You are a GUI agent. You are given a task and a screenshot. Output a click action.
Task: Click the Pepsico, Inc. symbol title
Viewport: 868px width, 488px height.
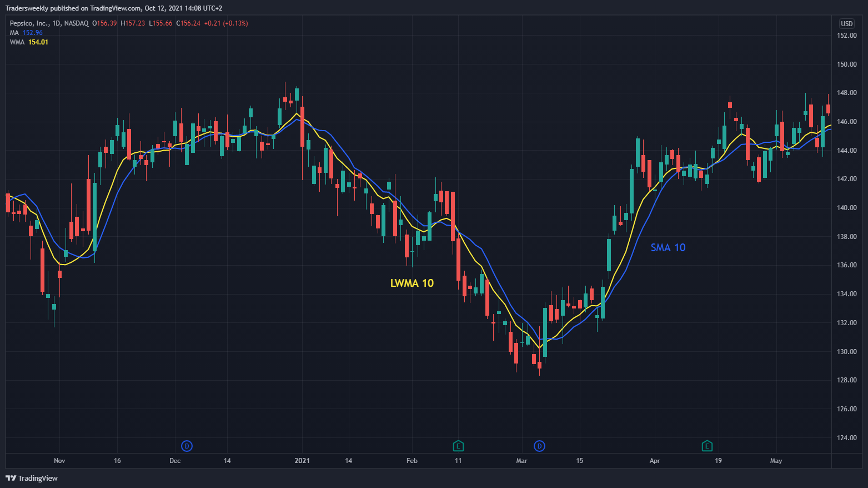(28, 23)
